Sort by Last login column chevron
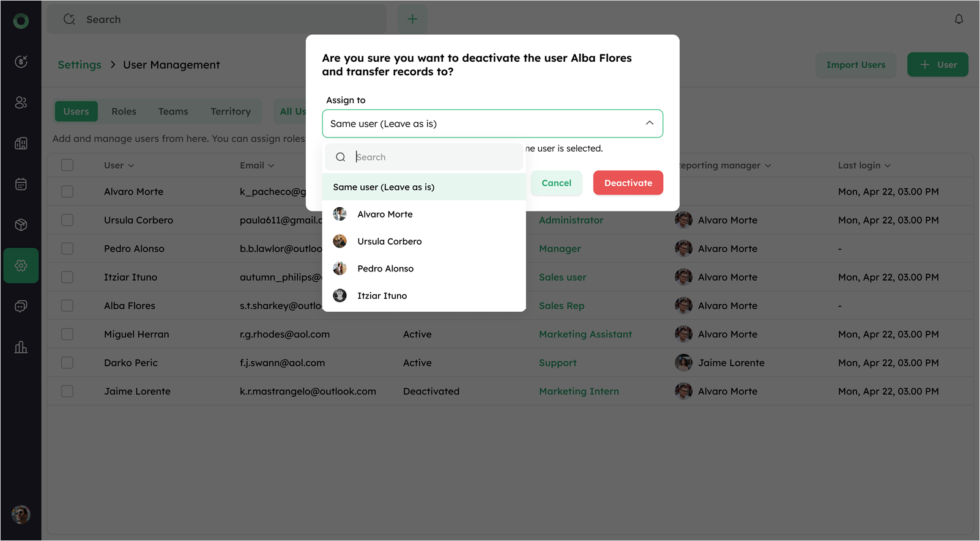980x541 pixels. click(x=888, y=166)
